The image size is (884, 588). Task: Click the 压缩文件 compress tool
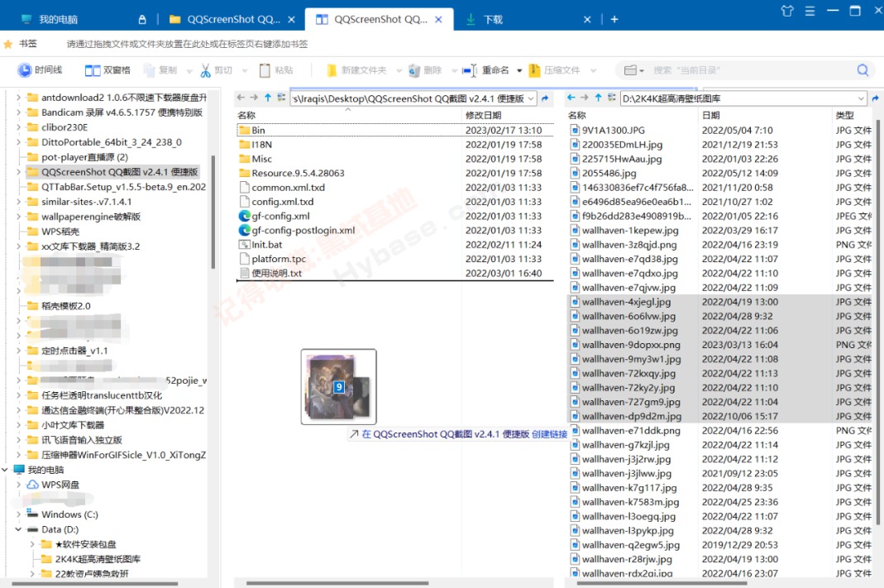(x=554, y=70)
